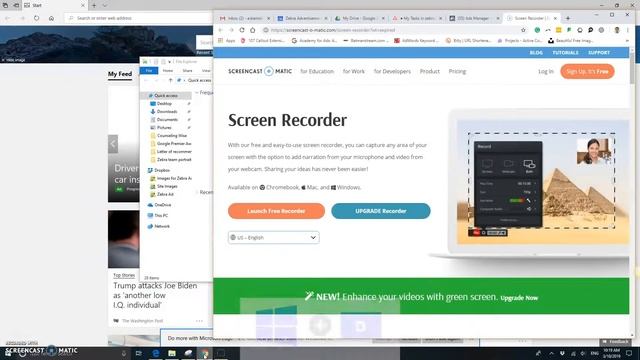Viewport: 640px width, 360px height.
Task: Expand the bookmarks bar overflow chevron
Action: click(627, 40)
